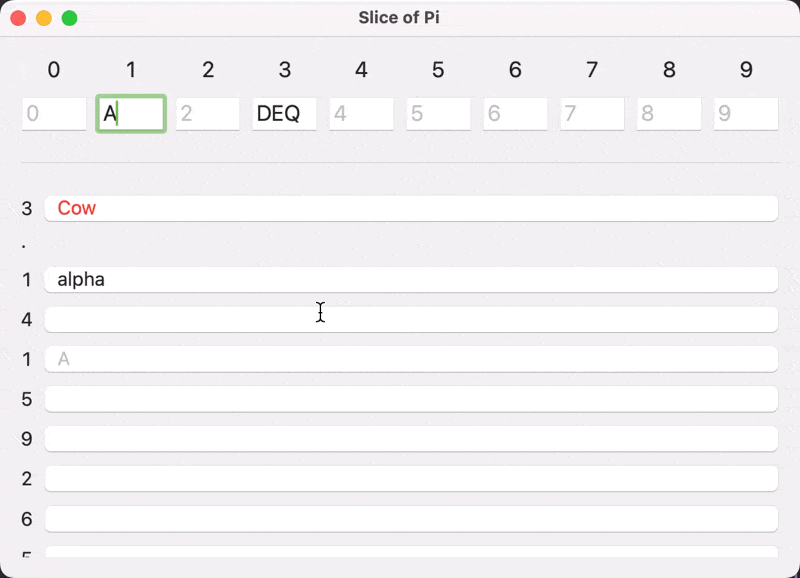Click the text field showing red Cow
The height and width of the screenshot is (578, 800).
click(x=411, y=208)
